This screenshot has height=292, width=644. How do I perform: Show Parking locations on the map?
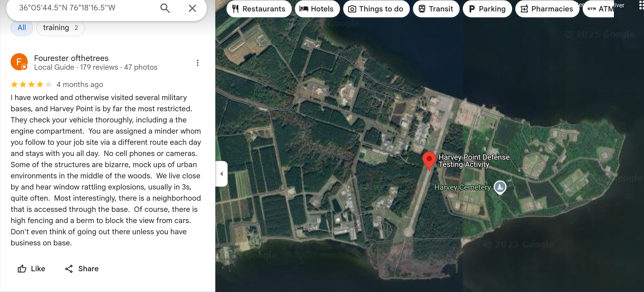click(487, 9)
